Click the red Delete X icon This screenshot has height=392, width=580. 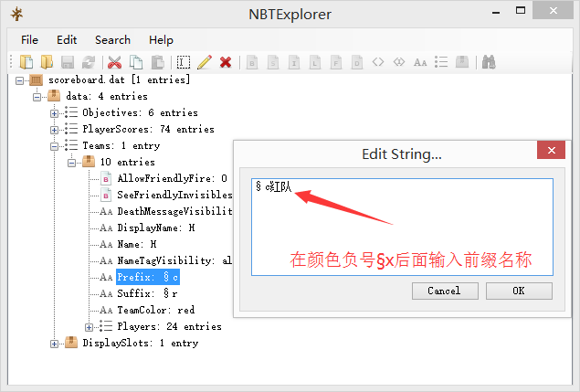225,62
